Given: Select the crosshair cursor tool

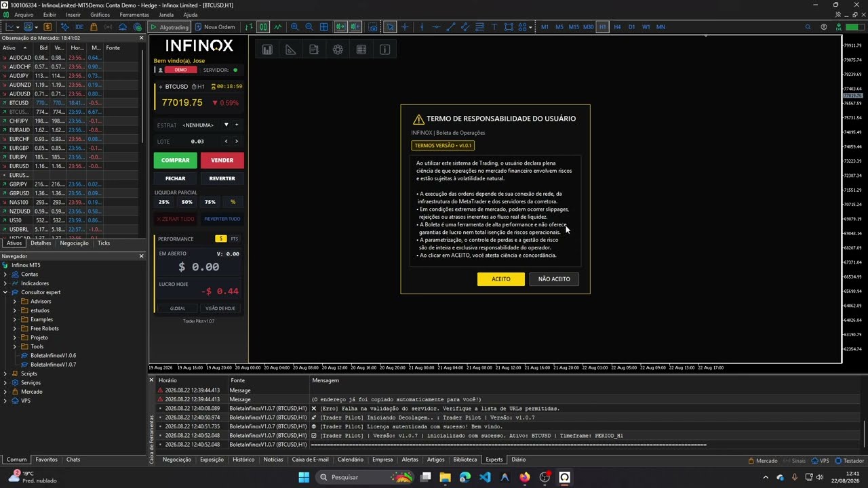Looking at the screenshot, I should [x=405, y=27].
